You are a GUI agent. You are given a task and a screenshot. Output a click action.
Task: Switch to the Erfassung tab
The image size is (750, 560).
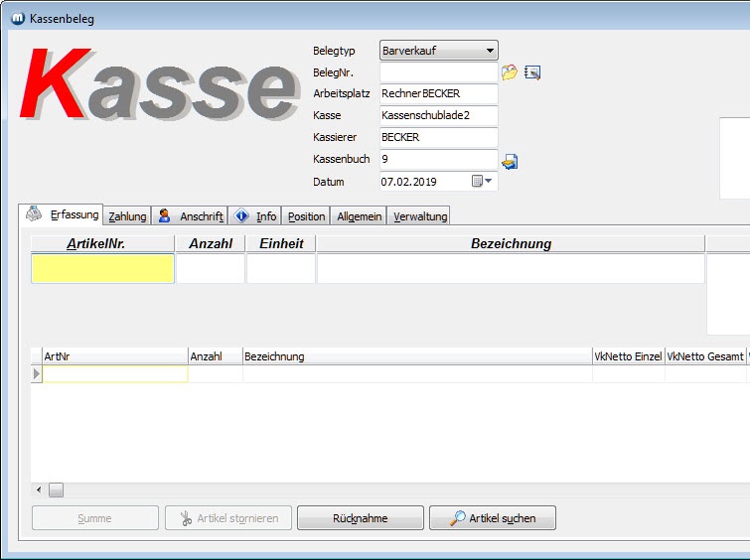[x=64, y=214]
